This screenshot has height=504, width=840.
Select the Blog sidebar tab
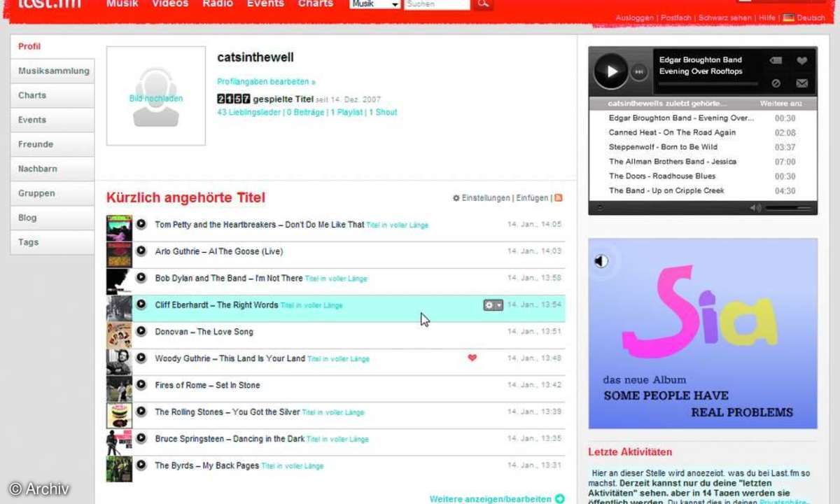pos(52,218)
